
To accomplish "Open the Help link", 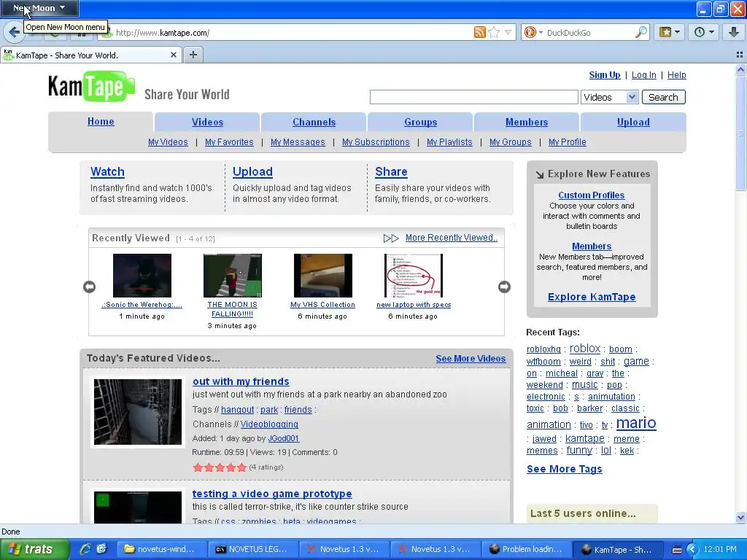I will click(676, 75).
